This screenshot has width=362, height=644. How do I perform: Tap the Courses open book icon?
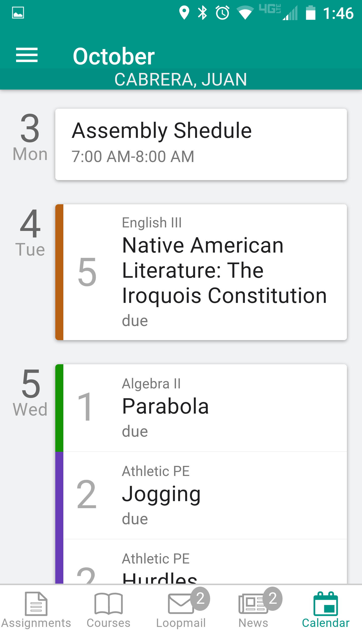pyautogui.click(x=109, y=604)
